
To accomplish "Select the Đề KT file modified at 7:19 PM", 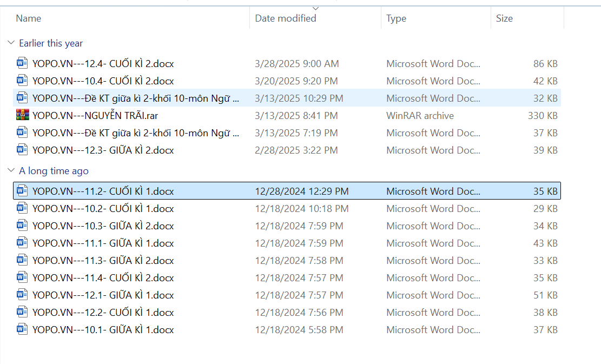I will click(135, 133).
